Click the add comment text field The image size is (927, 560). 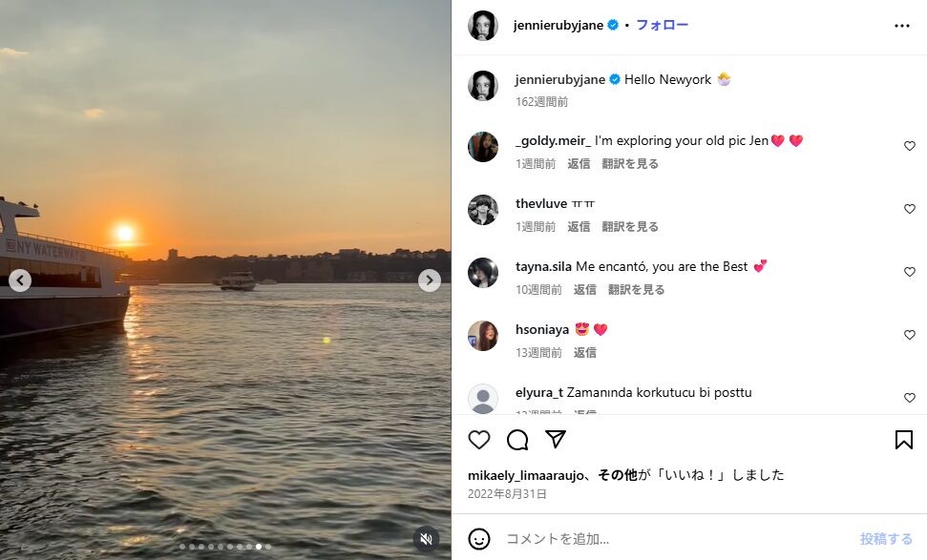[668, 539]
